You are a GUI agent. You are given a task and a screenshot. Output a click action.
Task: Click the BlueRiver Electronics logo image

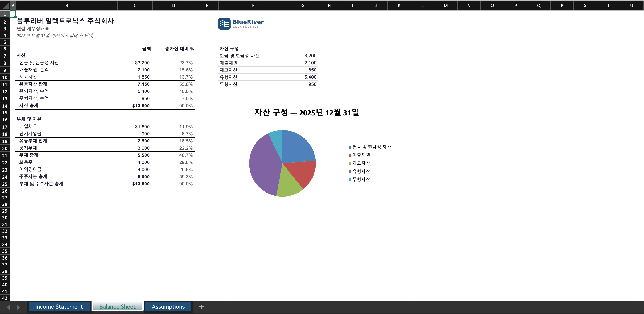[x=241, y=24]
